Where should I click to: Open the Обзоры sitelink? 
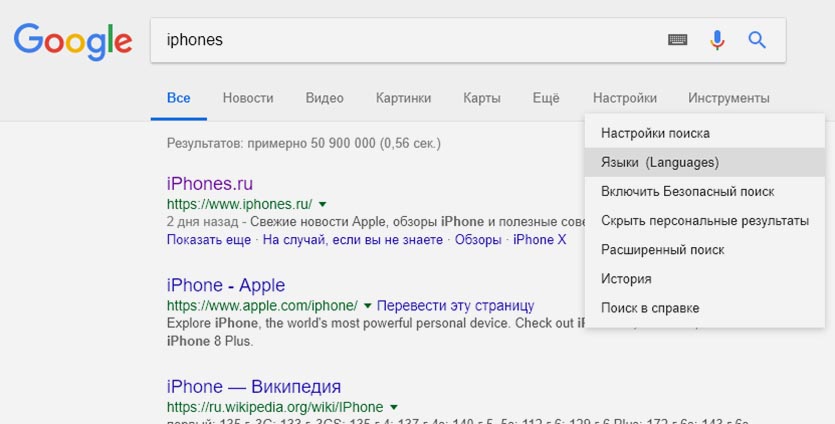478,240
